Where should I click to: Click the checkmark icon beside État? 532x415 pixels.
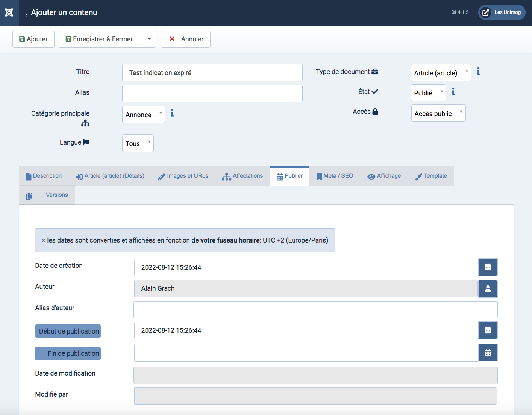click(x=375, y=91)
